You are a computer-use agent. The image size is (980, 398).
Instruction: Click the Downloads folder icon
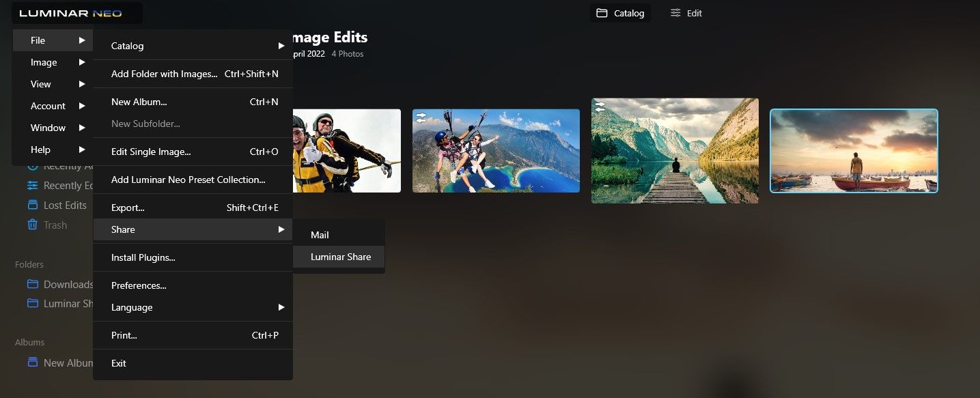coord(32,284)
